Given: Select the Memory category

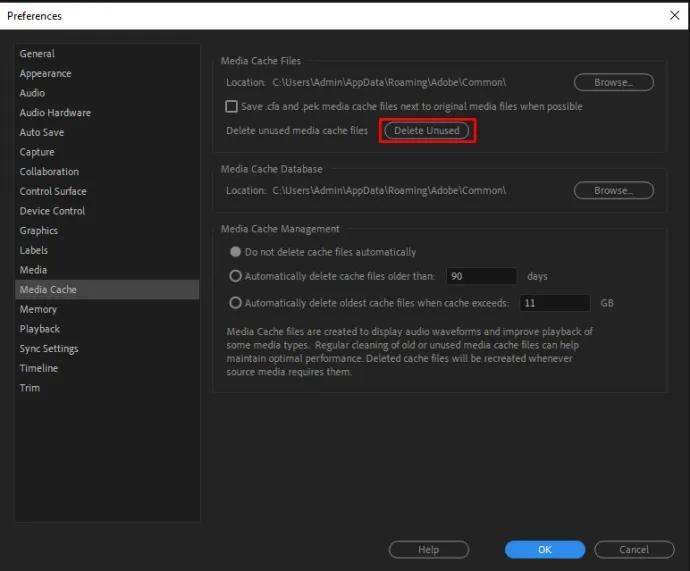Looking at the screenshot, I should click(x=38, y=309).
